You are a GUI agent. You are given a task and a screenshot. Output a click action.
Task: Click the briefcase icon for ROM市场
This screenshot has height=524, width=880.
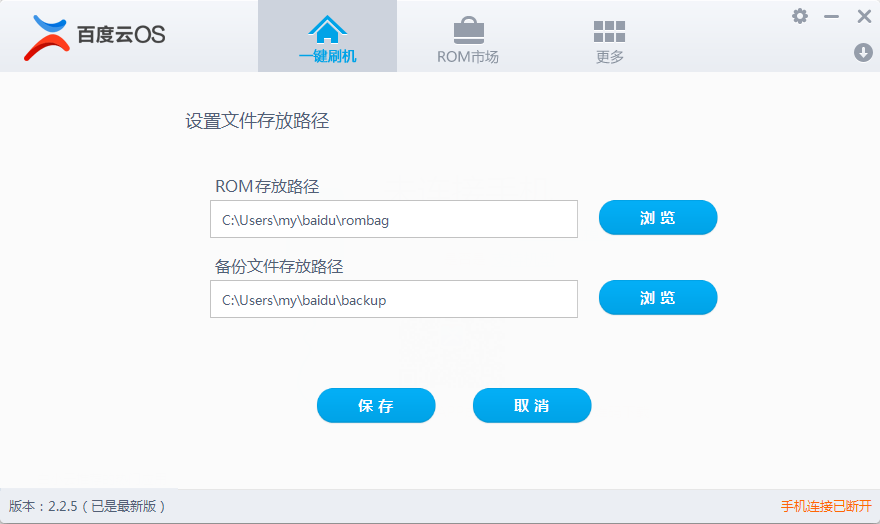pos(467,28)
